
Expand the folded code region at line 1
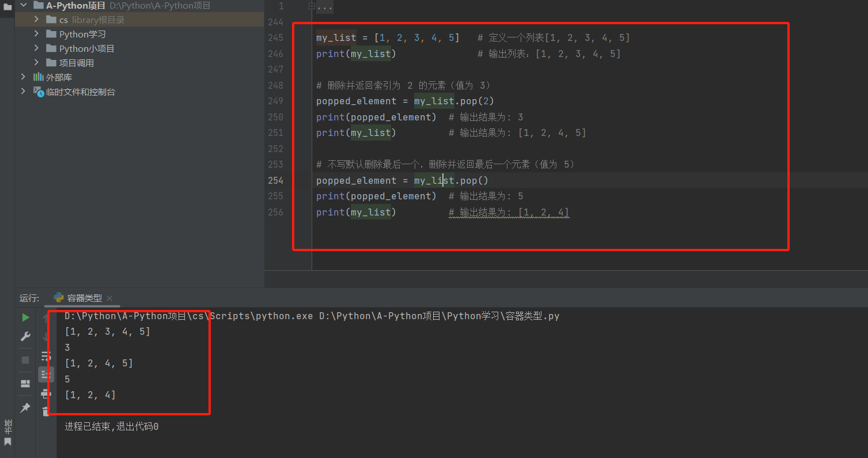[x=312, y=6]
